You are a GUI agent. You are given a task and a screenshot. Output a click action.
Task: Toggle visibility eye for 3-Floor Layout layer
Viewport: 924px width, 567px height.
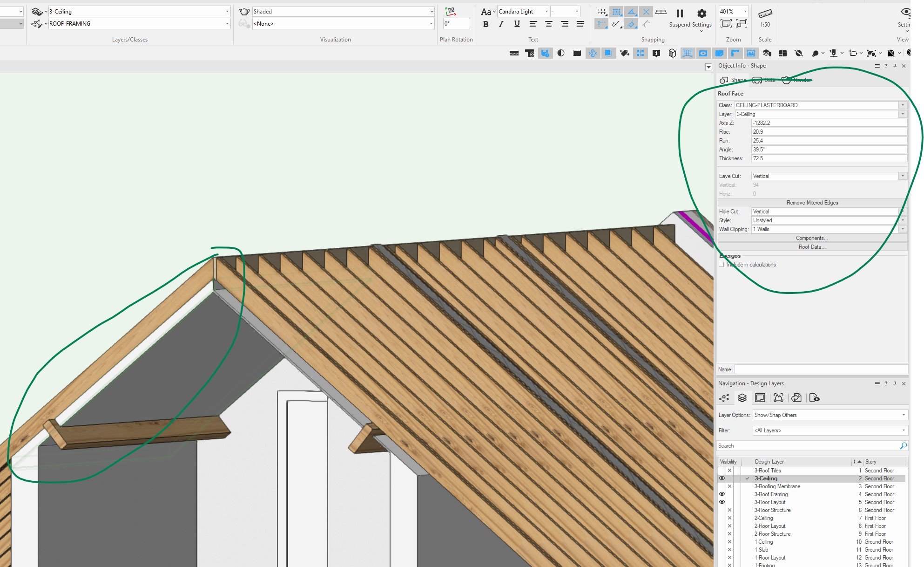click(722, 502)
